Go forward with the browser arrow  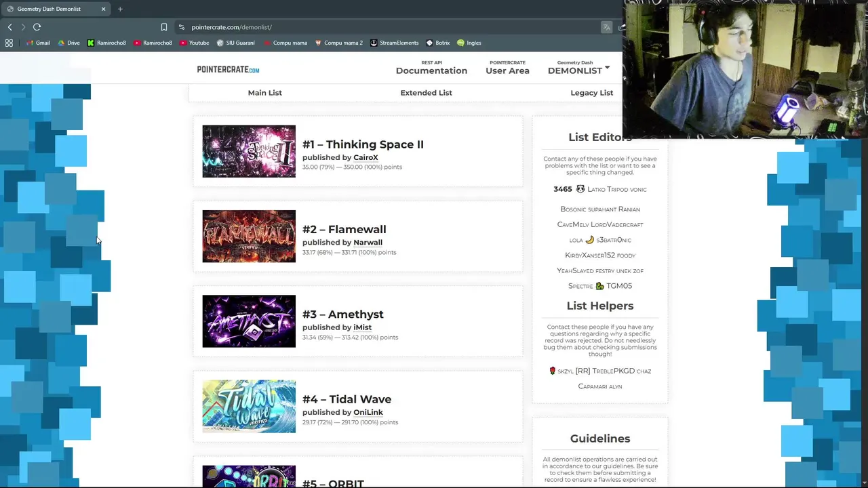pos(23,27)
